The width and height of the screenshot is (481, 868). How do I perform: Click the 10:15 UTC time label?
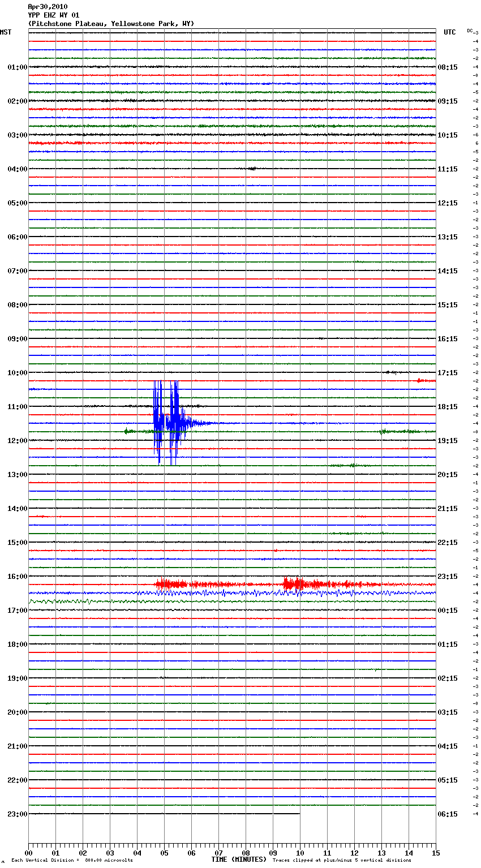[x=448, y=135]
